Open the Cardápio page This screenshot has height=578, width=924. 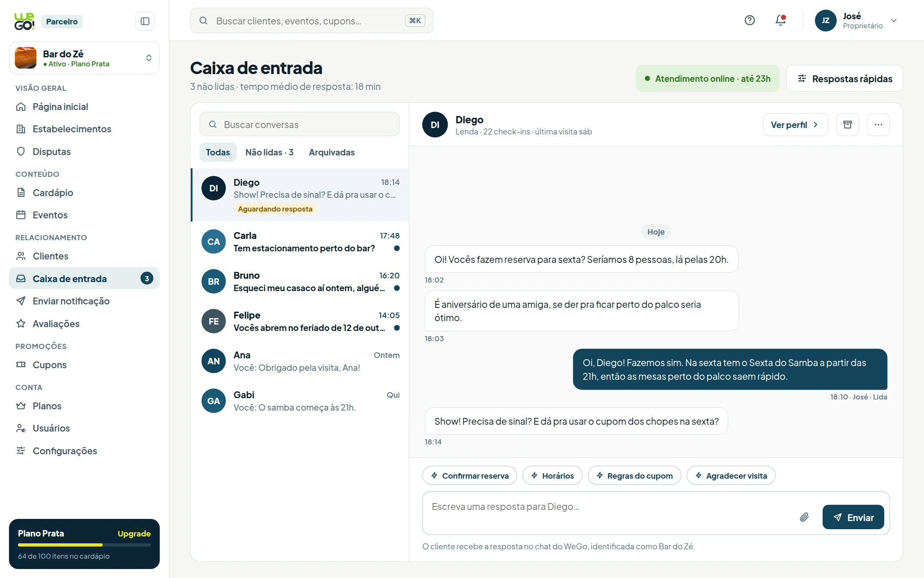pyautogui.click(x=84, y=193)
